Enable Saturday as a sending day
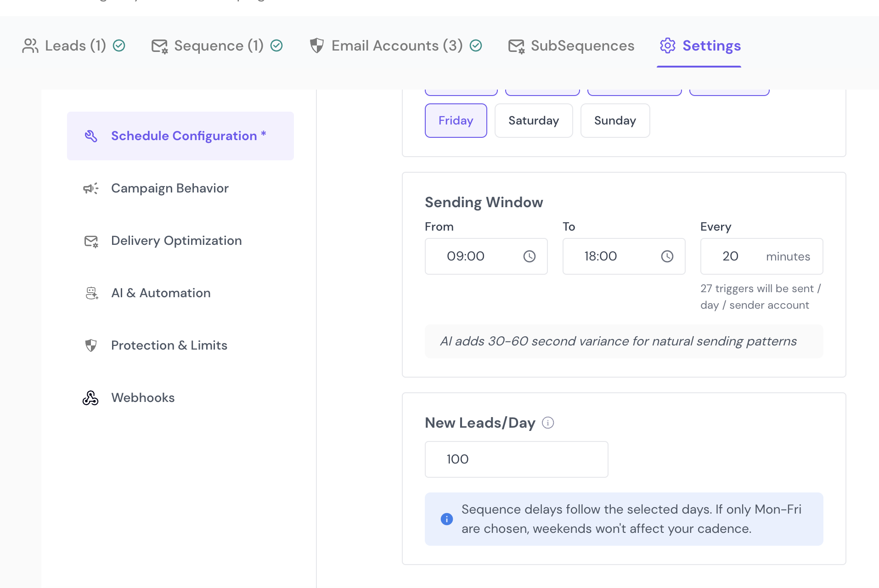Screen dimensions: 879x588 tap(534, 120)
